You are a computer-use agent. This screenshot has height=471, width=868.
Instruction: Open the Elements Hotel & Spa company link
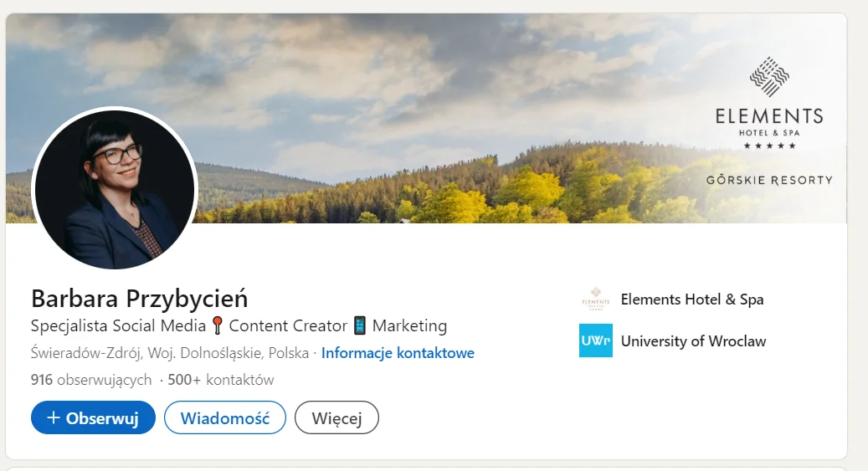(x=692, y=299)
